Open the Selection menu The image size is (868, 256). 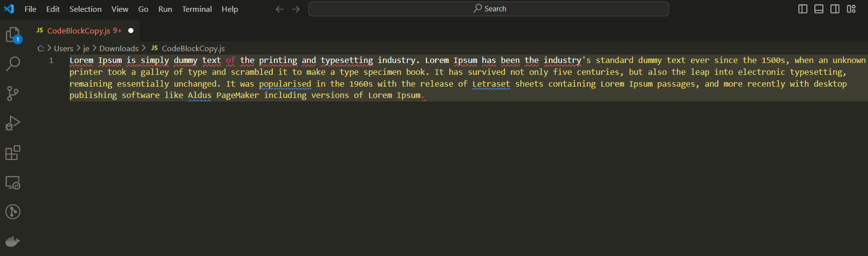point(85,9)
